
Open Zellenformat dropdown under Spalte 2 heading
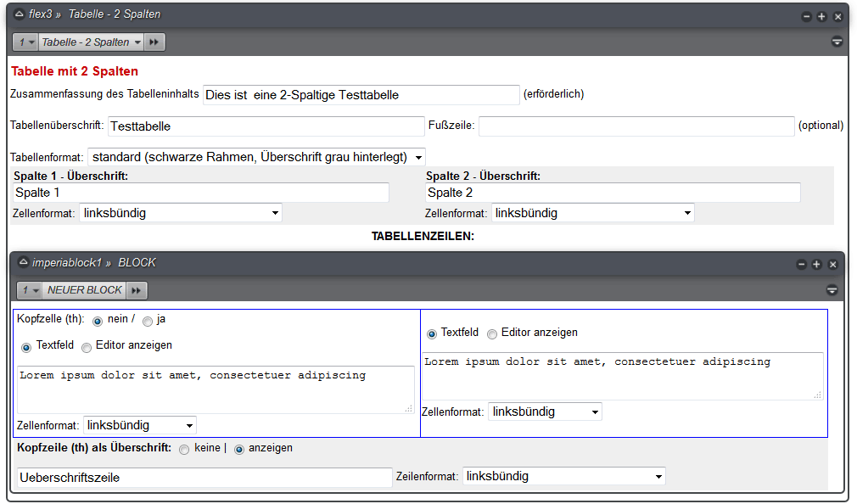pyautogui.click(x=593, y=213)
